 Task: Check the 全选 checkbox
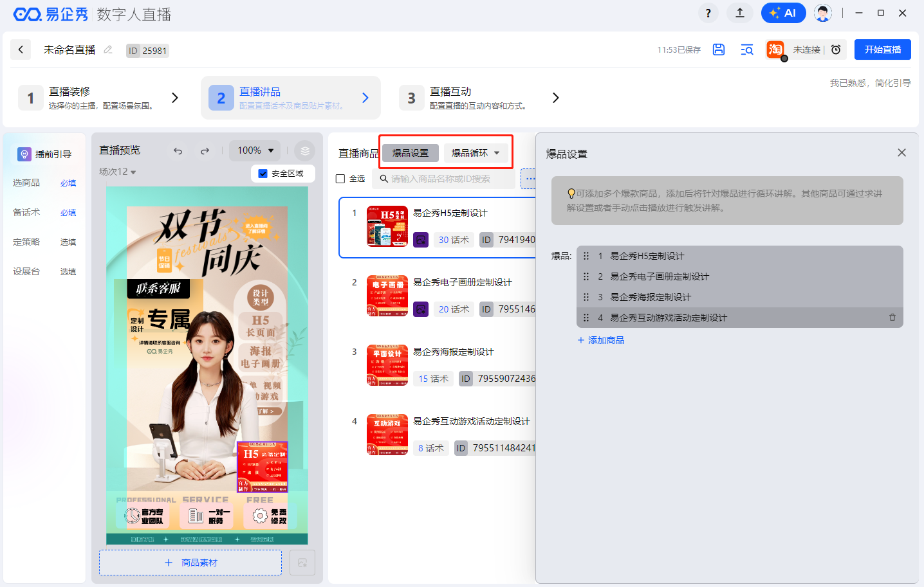(x=340, y=179)
